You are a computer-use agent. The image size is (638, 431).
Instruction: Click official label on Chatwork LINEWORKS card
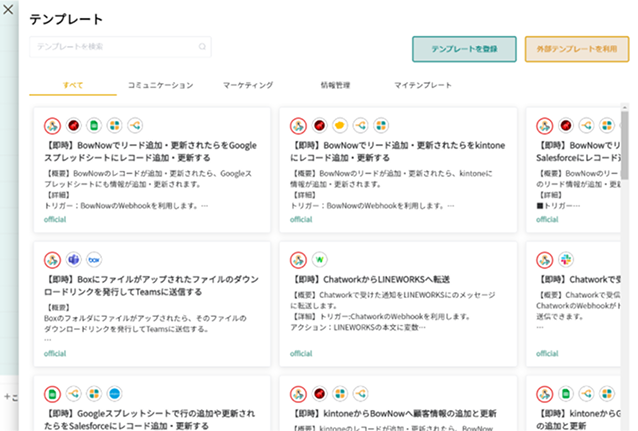(x=301, y=353)
